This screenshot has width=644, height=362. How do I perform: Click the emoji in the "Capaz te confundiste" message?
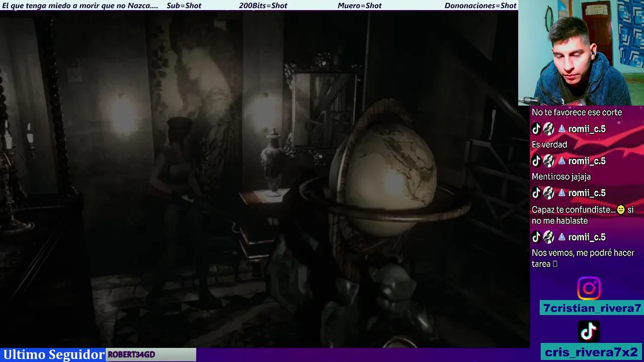pos(620,210)
